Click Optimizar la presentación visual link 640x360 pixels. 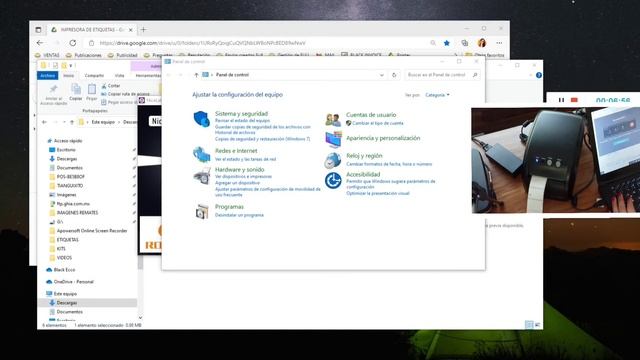378,193
